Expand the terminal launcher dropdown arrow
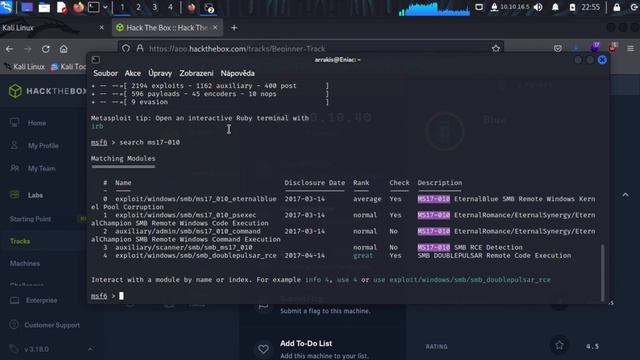Viewport: 640px width, 360px height. click(x=105, y=7)
